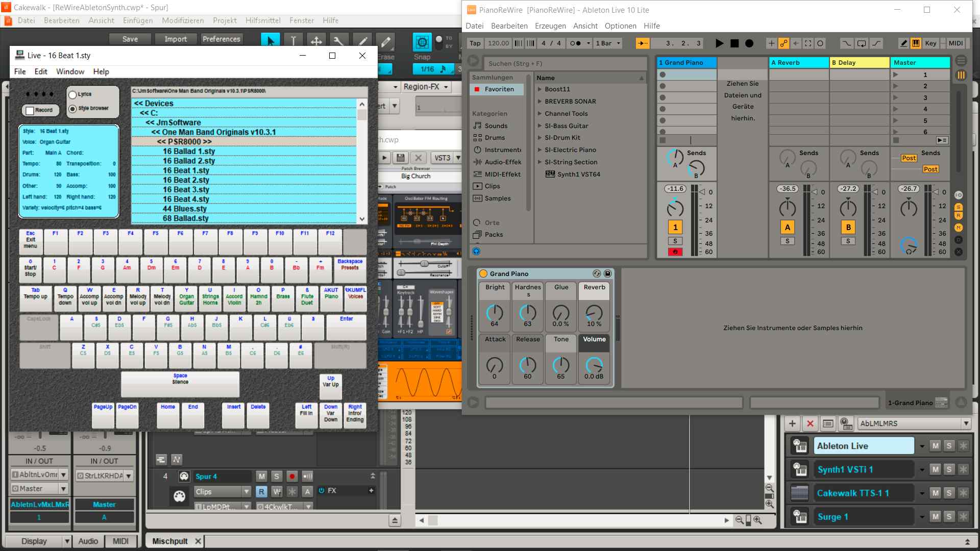Adjust the Volume knob on Grand Piano device

click(594, 365)
